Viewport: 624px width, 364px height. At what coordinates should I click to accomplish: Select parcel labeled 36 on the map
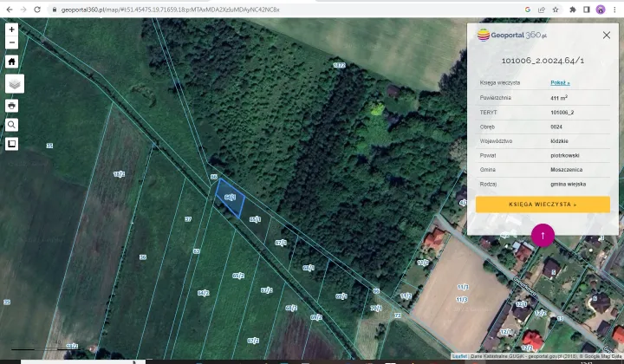(x=143, y=257)
